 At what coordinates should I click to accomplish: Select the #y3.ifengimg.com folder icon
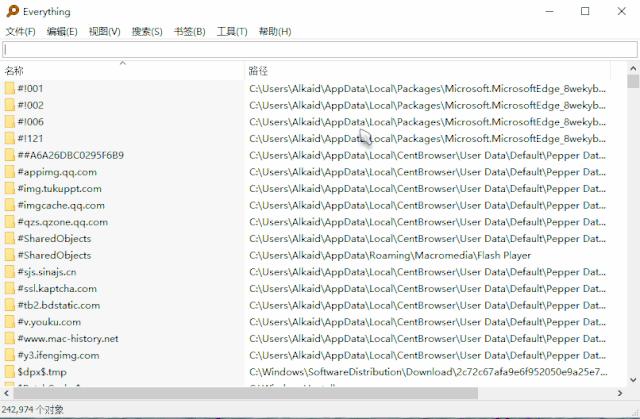tap(10, 355)
